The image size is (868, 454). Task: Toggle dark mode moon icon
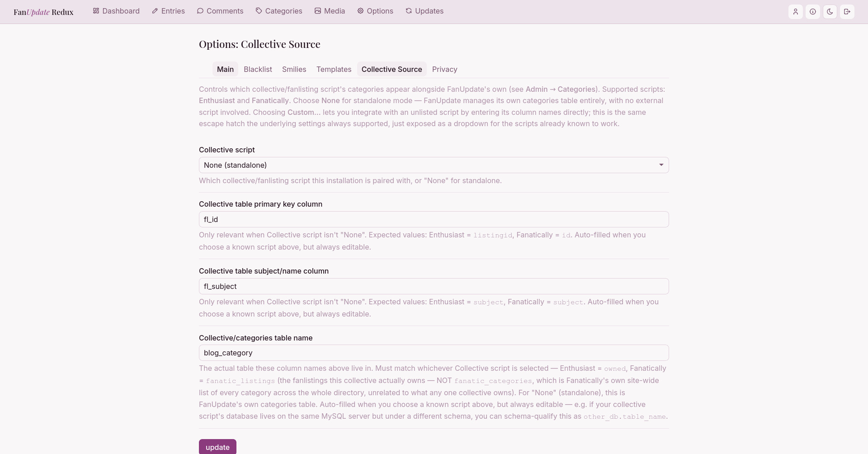(x=830, y=12)
